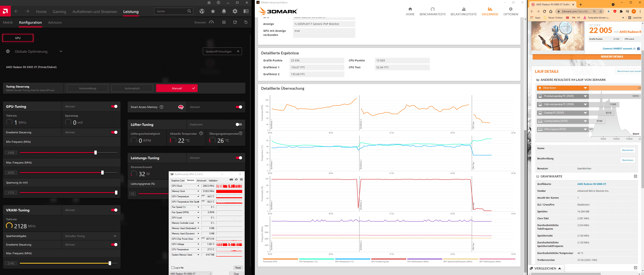Toggle VRAM Erweiterte Steuerung switch
This screenshot has height=275, width=644.
coord(114,245)
